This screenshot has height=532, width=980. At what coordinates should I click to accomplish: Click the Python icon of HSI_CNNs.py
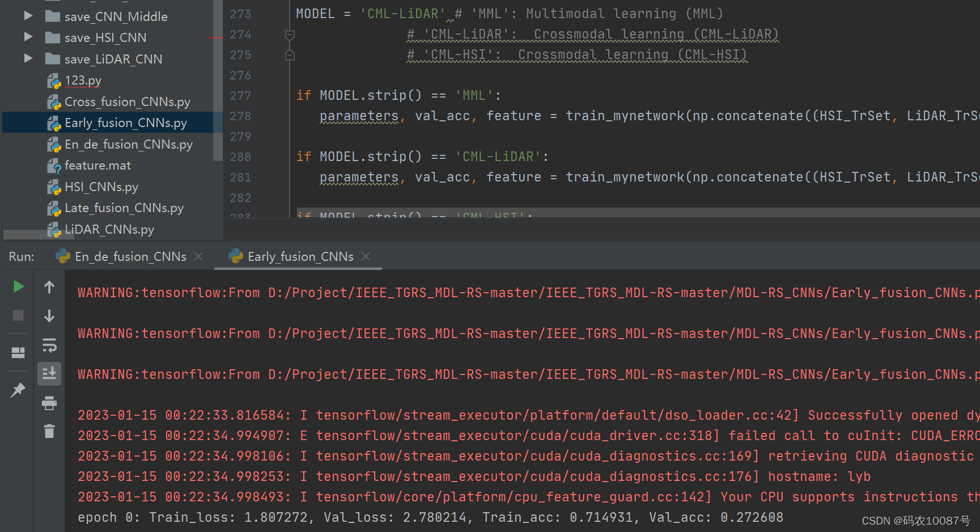[54, 187]
